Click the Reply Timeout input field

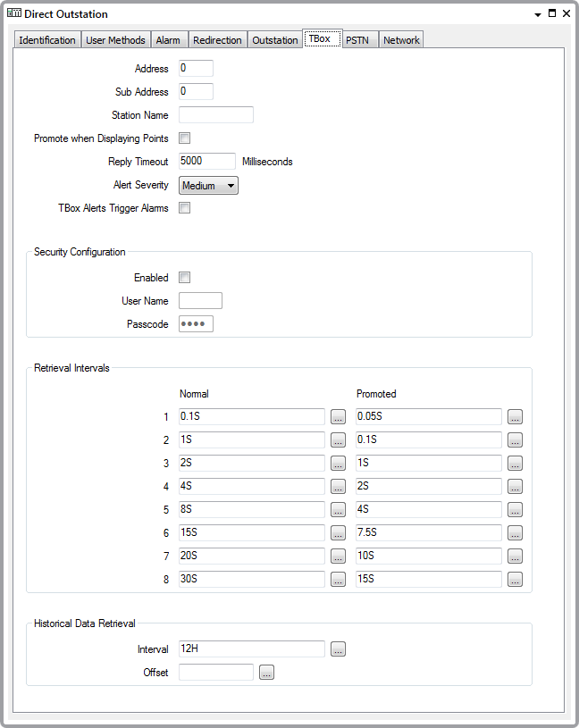(x=207, y=162)
